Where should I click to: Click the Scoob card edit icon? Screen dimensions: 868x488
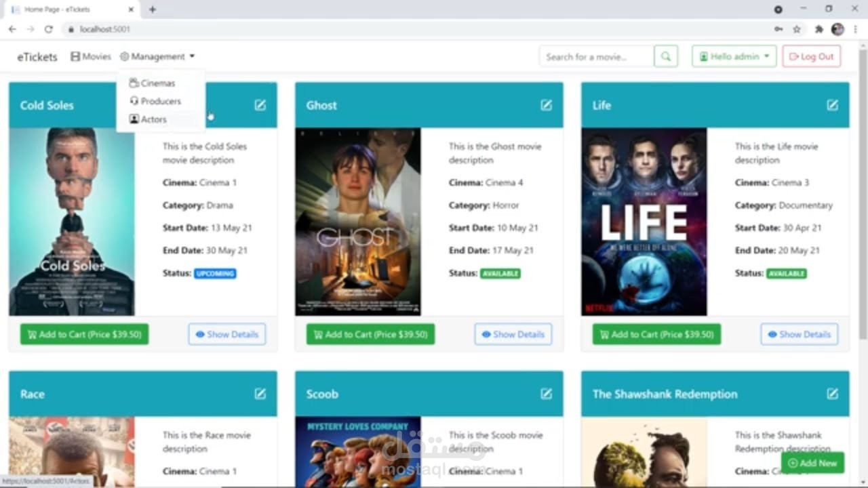pos(547,394)
